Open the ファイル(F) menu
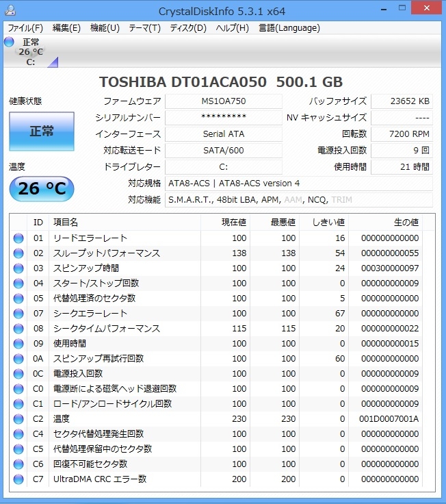The width and height of the screenshot is (446, 504). click(x=25, y=28)
